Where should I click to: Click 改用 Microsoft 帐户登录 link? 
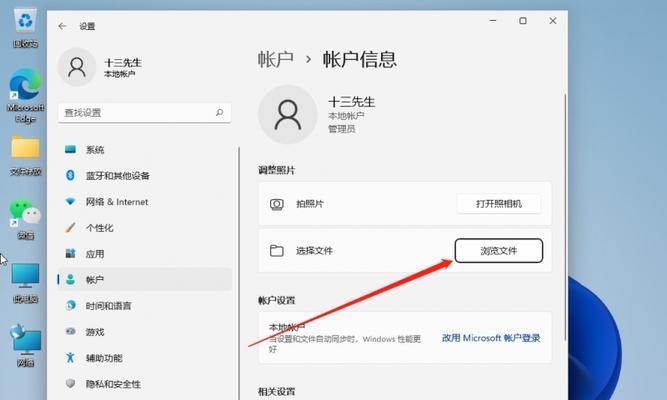[491, 338]
